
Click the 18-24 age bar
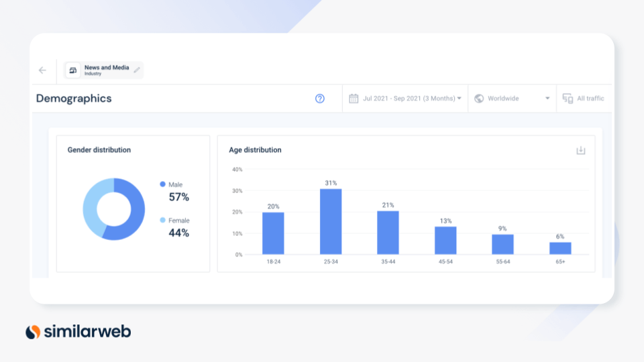point(273,233)
